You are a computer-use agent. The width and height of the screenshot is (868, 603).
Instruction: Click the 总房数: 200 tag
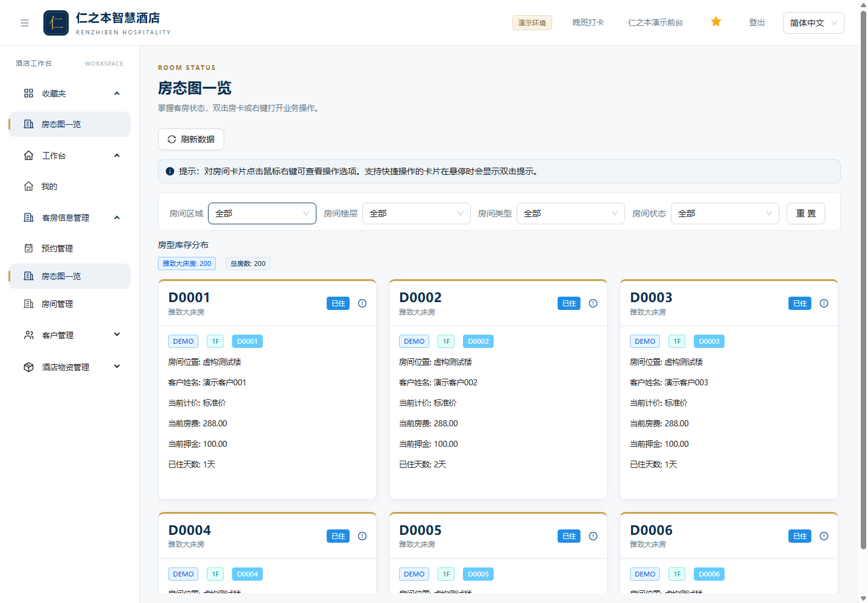tap(248, 264)
